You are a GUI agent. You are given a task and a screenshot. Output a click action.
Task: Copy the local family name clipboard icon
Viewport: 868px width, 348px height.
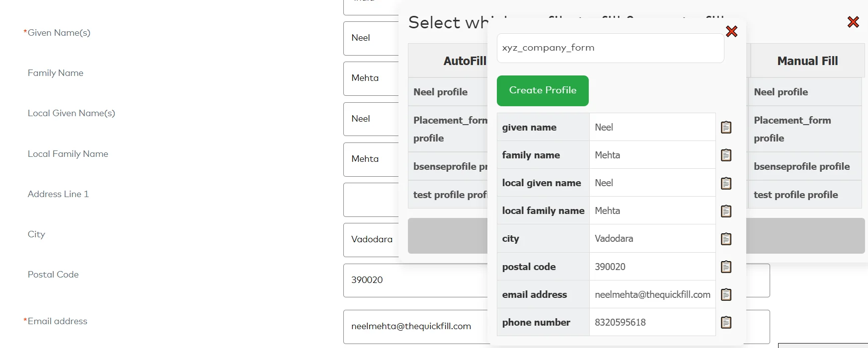coord(726,211)
